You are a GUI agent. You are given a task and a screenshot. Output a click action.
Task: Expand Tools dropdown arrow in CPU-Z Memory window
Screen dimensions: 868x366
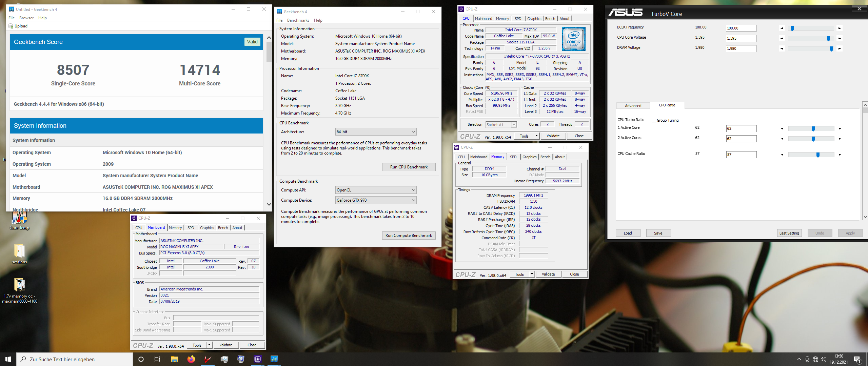coord(532,274)
